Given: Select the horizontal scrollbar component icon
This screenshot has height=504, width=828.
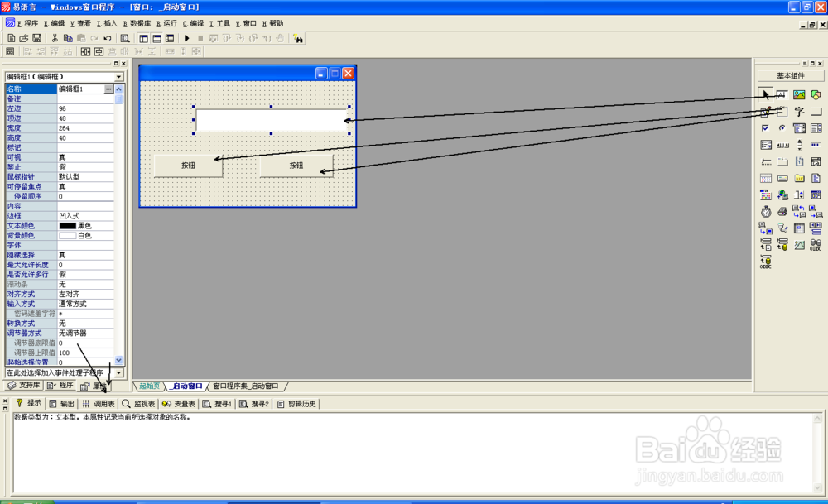Looking at the screenshot, I should coord(782,145).
